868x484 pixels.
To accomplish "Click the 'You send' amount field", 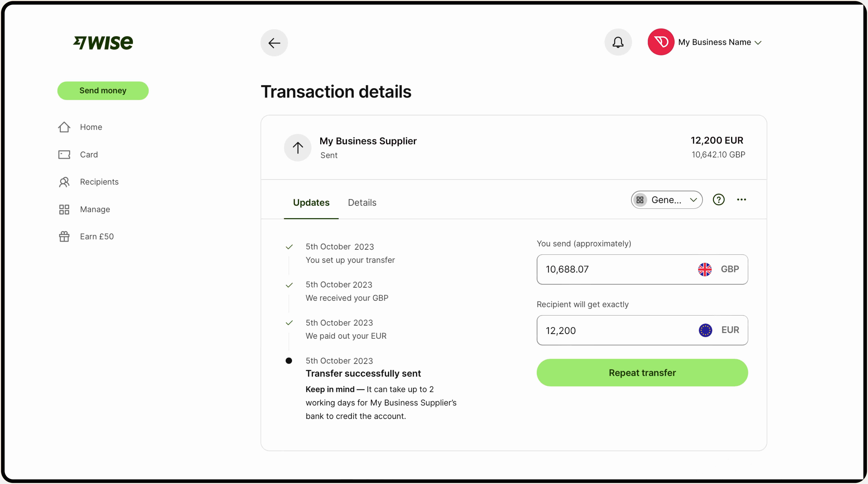I will [x=613, y=269].
